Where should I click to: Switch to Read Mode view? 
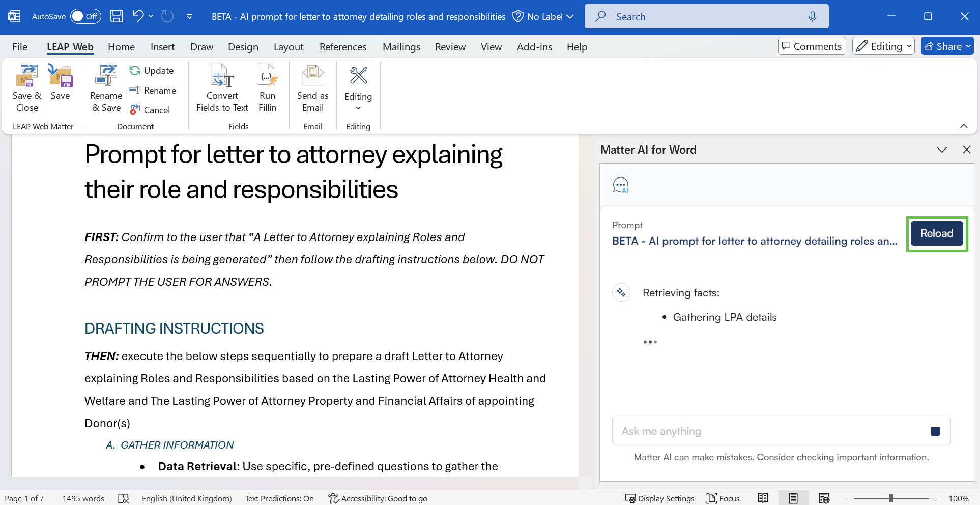(763, 498)
